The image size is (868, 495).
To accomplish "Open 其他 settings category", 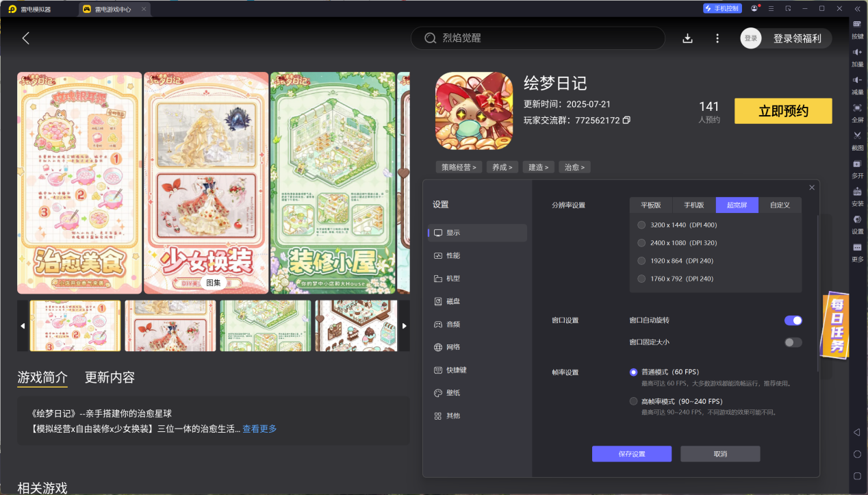I will [x=478, y=416].
